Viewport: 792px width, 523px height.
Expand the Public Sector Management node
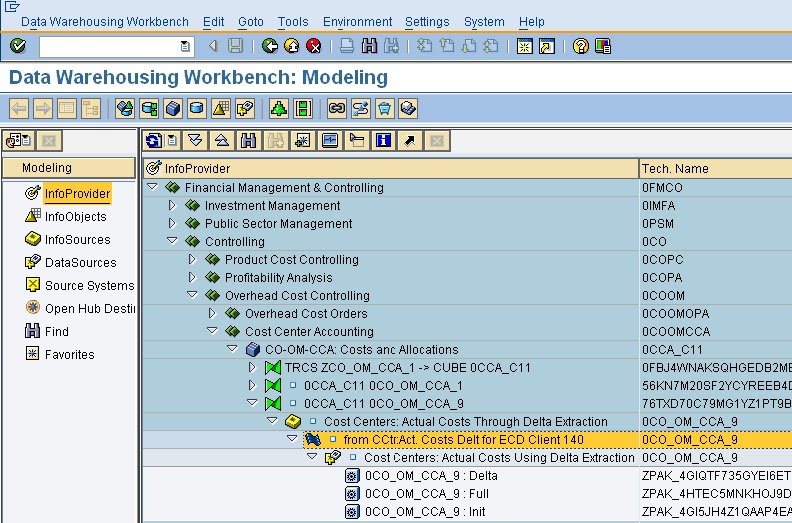[172, 223]
